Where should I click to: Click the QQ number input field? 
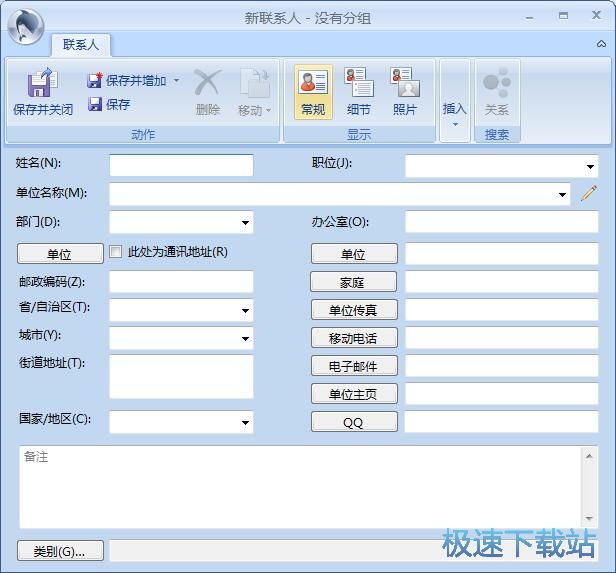coord(502,422)
